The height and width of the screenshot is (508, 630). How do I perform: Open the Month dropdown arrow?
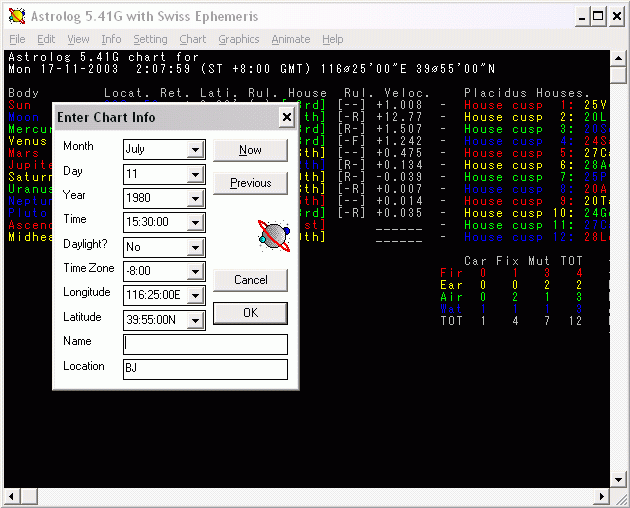[196, 150]
